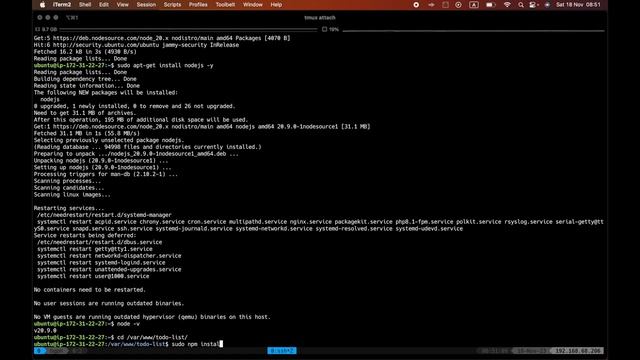Click the CPU usage graph bar
Screen dimensions: 640x360
coord(473,30)
